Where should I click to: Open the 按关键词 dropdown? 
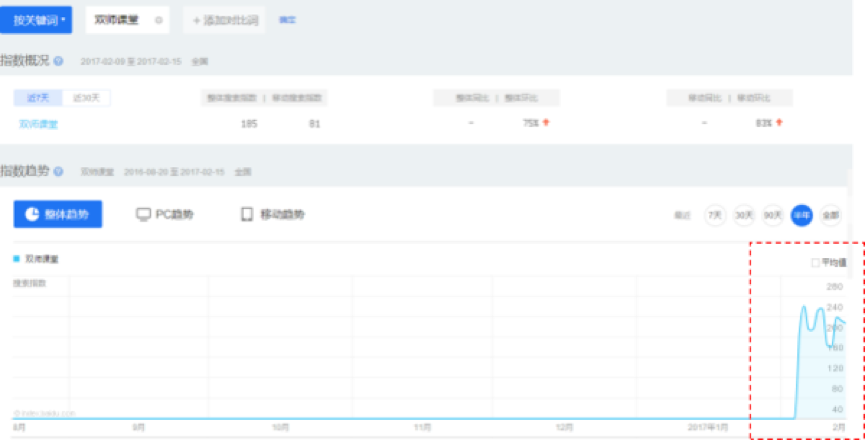point(38,20)
